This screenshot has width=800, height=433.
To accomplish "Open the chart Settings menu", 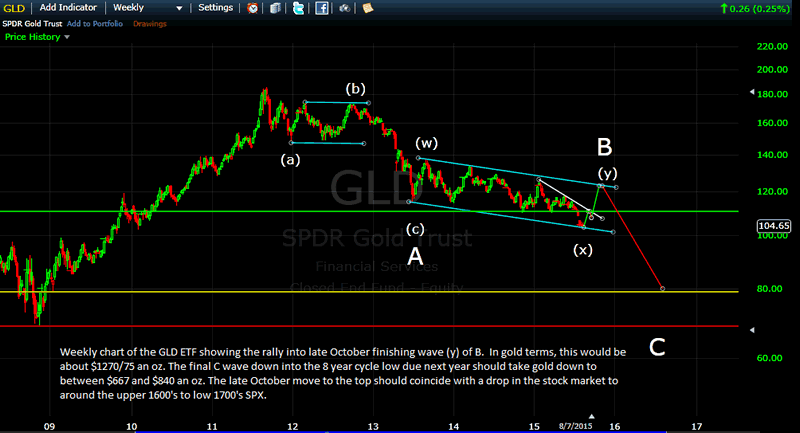I will tap(215, 8).
